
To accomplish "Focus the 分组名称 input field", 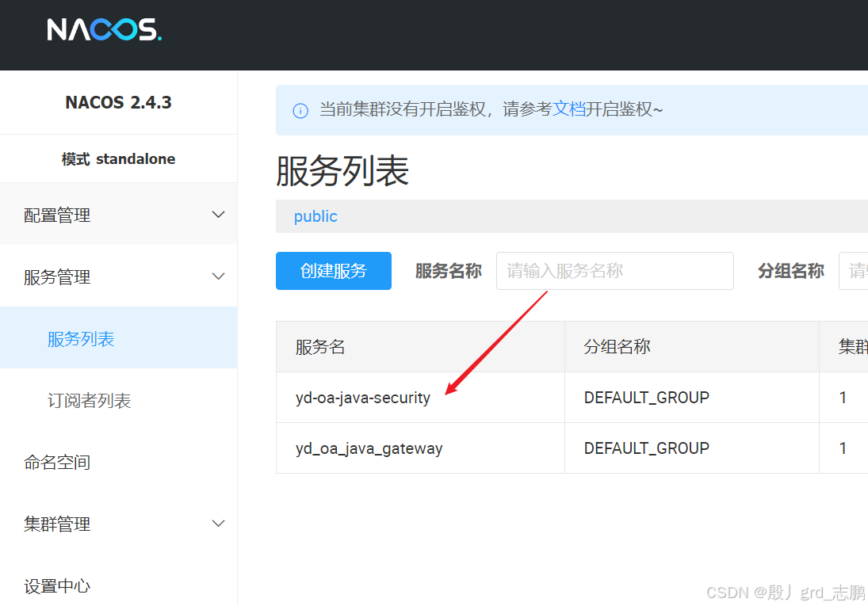I will (x=853, y=271).
